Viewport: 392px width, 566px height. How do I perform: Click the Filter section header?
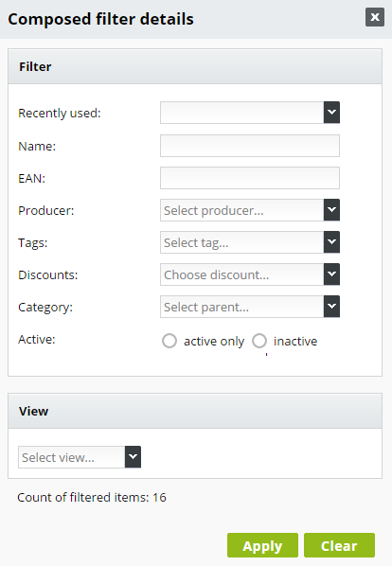pos(195,67)
